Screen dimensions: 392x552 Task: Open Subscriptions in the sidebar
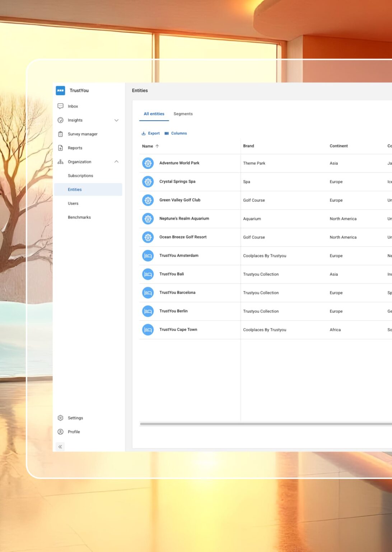click(80, 176)
